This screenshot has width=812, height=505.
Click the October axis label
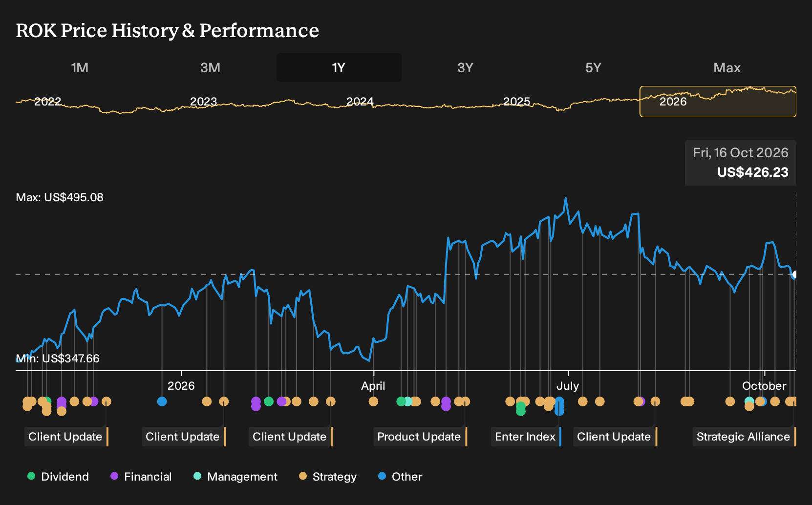pyautogui.click(x=764, y=386)
